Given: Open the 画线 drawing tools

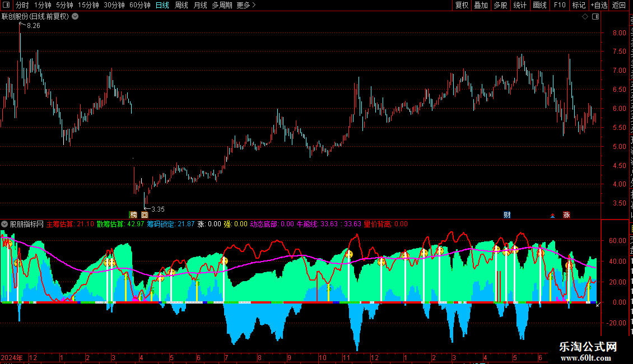Looking at the screenshot, I should pos(539,5).
